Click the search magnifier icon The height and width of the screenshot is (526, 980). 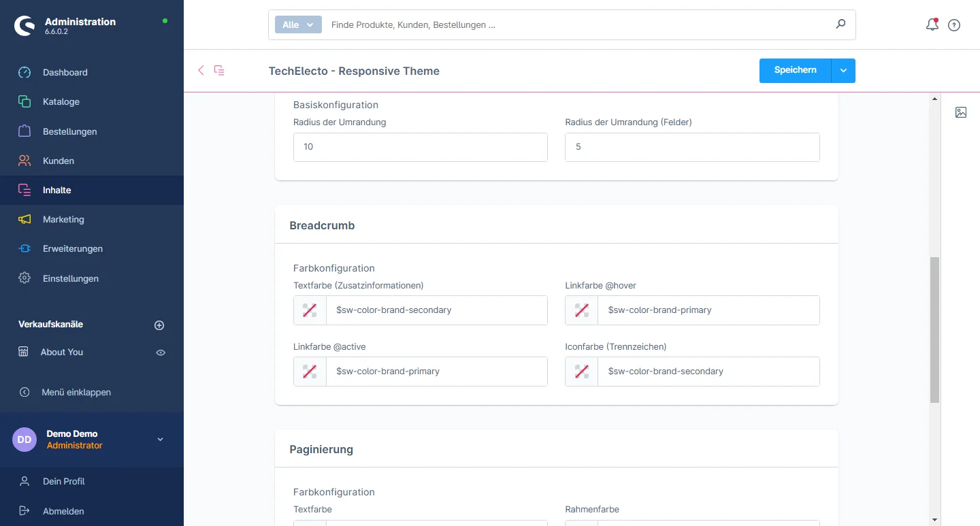[x=841, y=24]
